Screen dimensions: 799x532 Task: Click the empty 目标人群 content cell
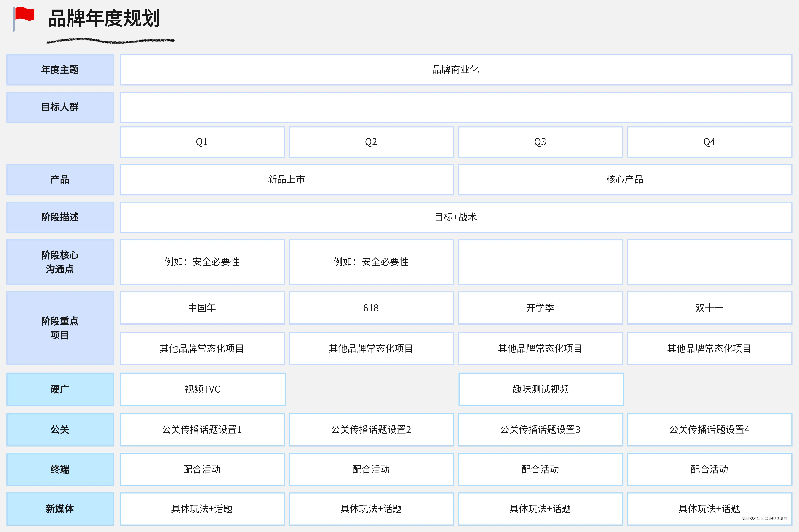tap(455, 107)
